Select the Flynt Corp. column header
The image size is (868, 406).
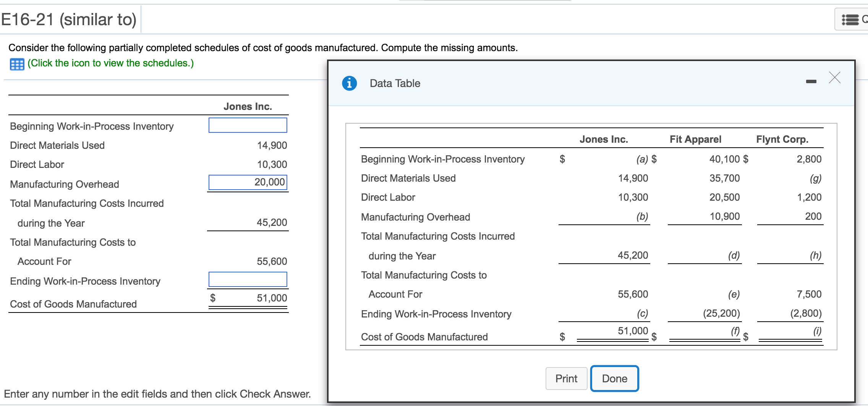pos(782,139)
